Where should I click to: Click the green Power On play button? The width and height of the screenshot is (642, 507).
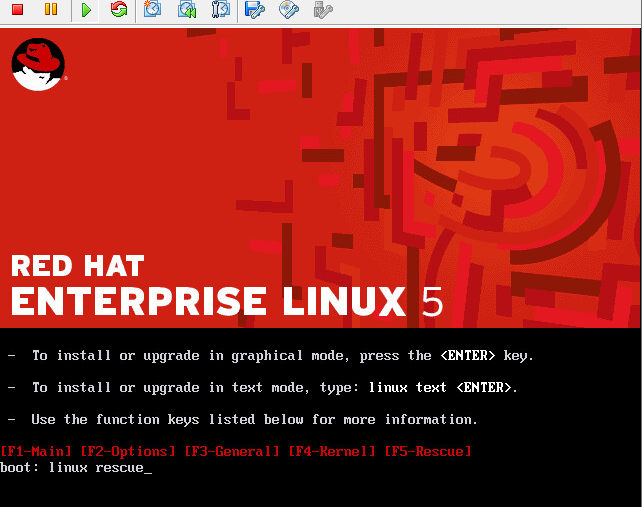pyautogui.click(x=86, y=9)
